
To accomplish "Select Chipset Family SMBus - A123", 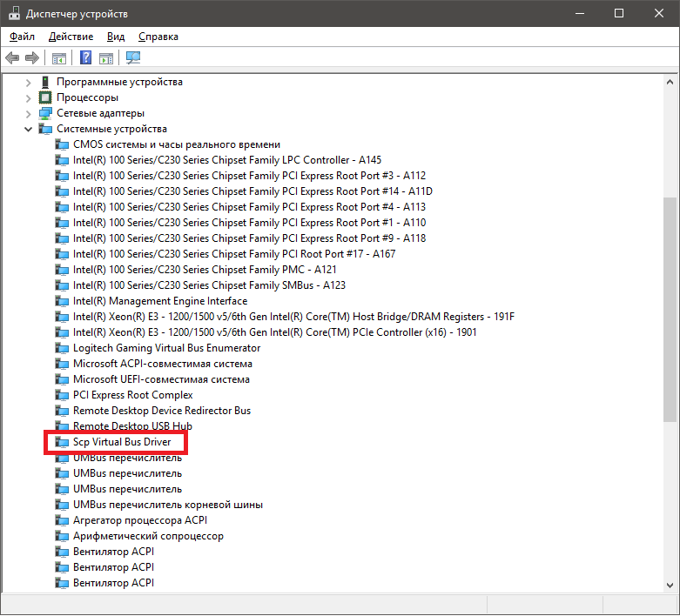I will point(209,285).
